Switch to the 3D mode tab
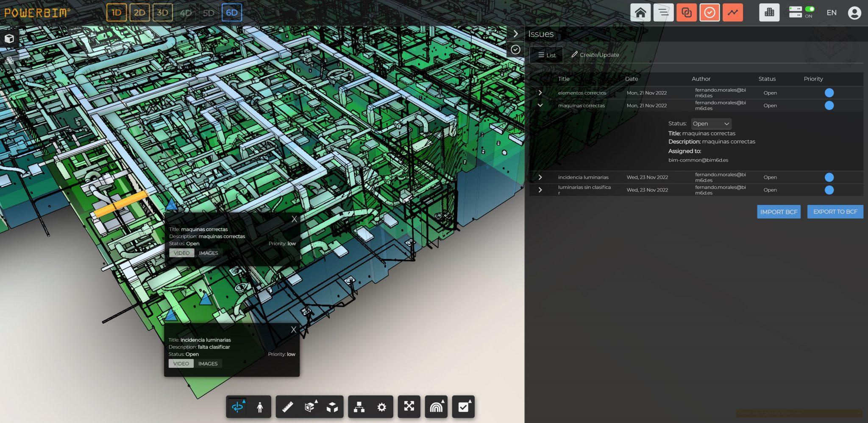This screenshot has width=868, height=423. (x=162, y=12)
